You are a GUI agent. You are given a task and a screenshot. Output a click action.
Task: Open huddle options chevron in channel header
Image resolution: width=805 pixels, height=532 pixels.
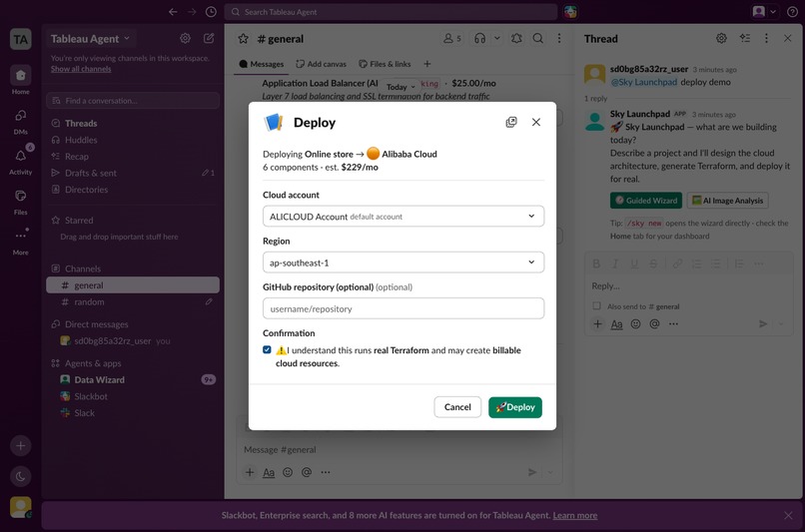(x=497, y=39)
